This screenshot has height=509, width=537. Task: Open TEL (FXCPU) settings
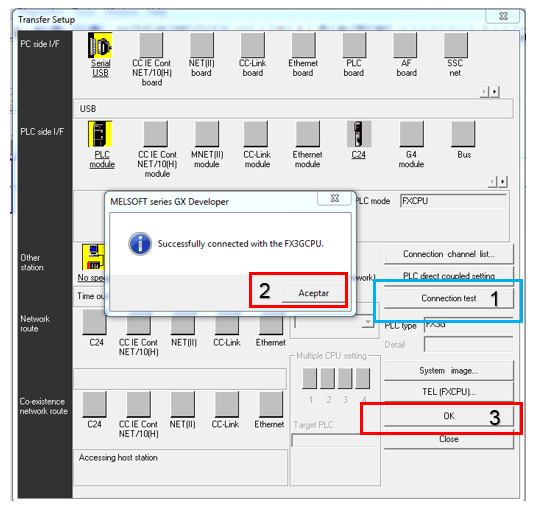449,392
